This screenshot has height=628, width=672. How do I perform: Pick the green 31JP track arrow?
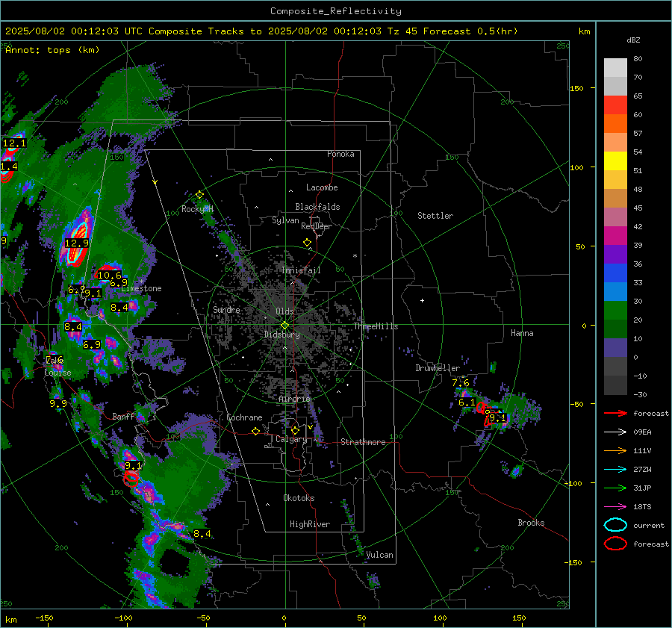[x=615, y=488]
